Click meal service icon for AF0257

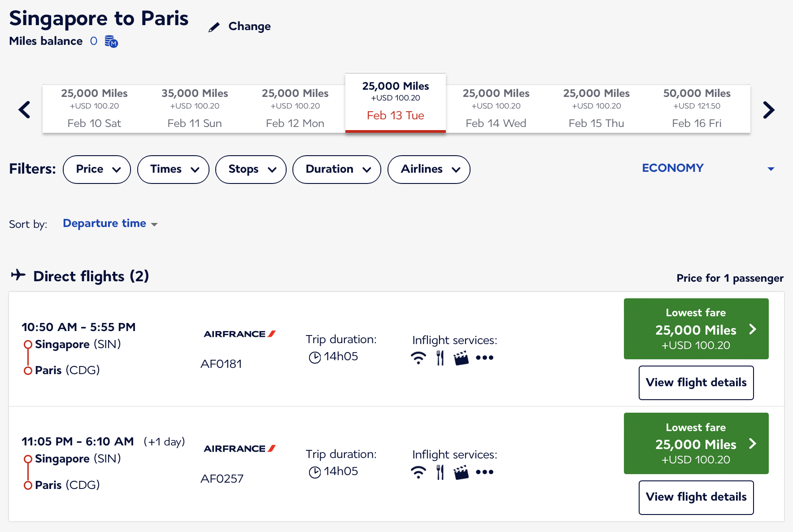[440, 472]
